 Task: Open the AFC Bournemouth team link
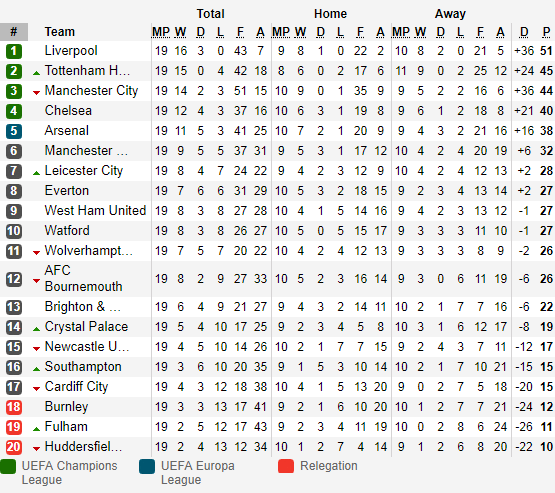click(84, 279)
